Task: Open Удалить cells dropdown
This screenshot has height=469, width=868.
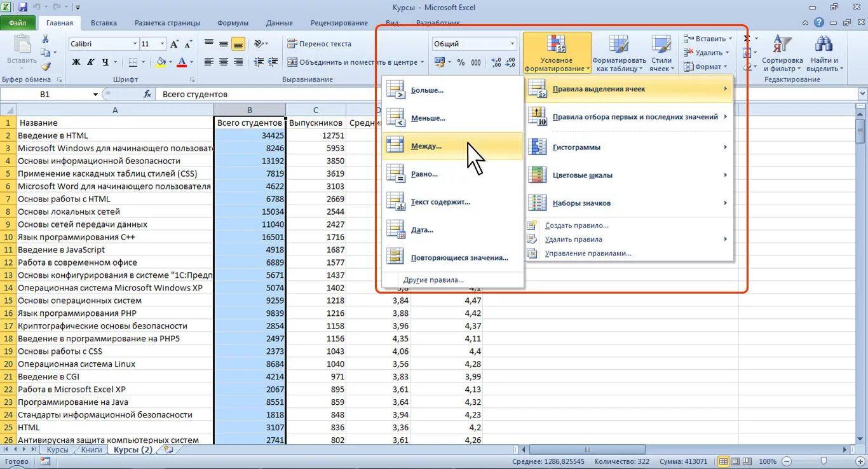Action: point(707,53)
